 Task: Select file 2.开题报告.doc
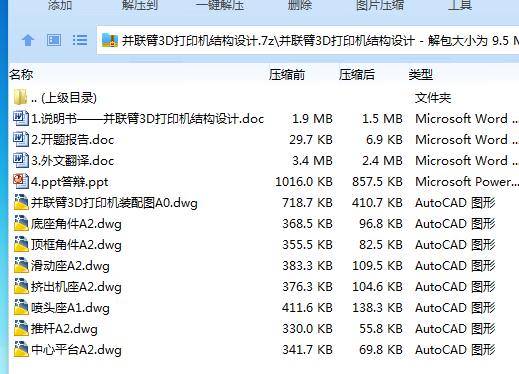pos(73,140)
